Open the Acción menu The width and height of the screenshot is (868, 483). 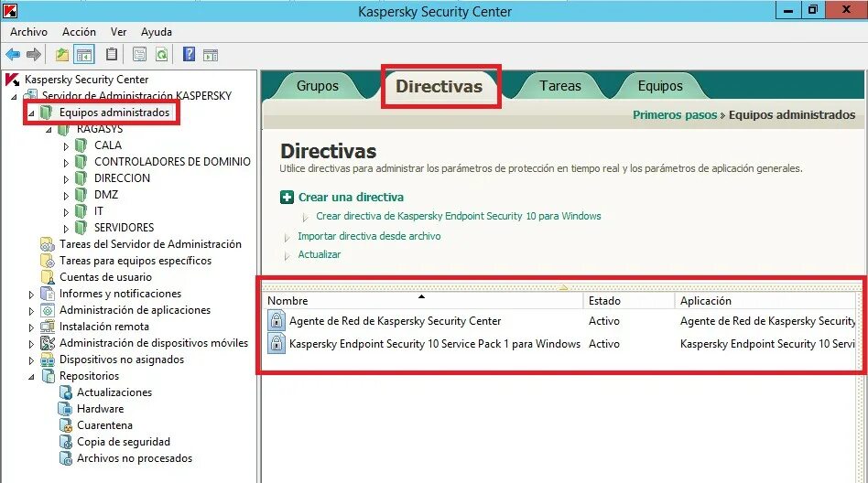tap(79, 32)
